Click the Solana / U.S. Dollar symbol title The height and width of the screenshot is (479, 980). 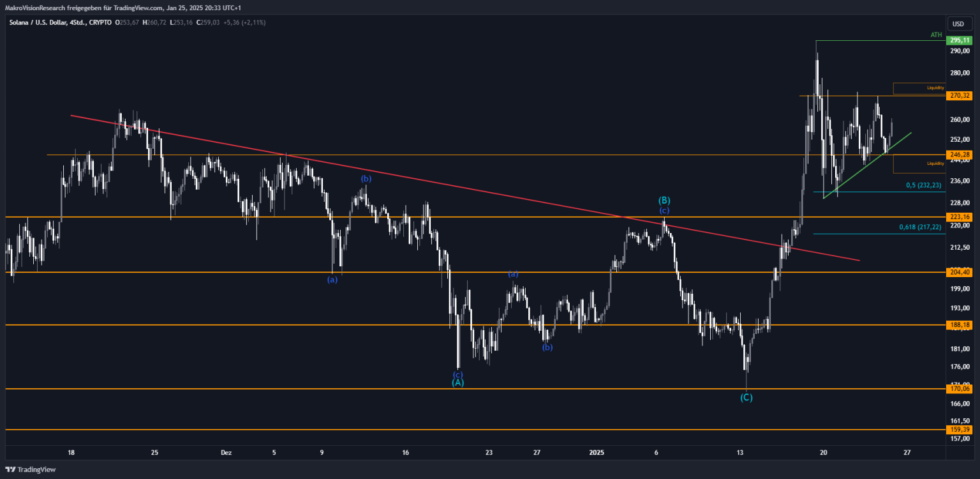[x=41, y=22]
